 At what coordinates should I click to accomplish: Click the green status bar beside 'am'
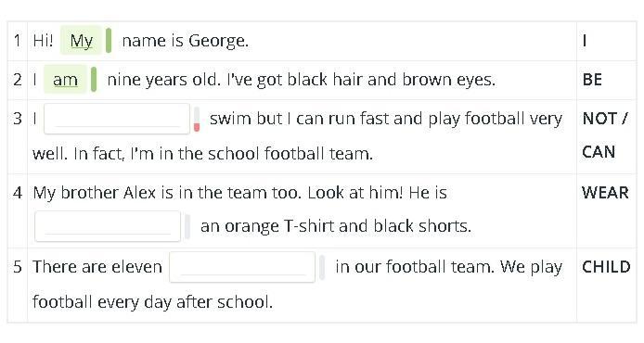pyautogui.click(x=94, y=79)
